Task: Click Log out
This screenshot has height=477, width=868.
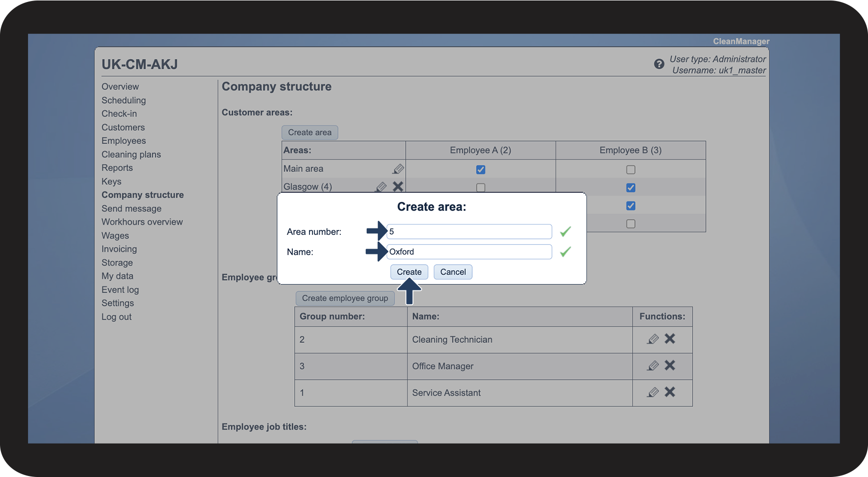Action: [x=116, y=317]
